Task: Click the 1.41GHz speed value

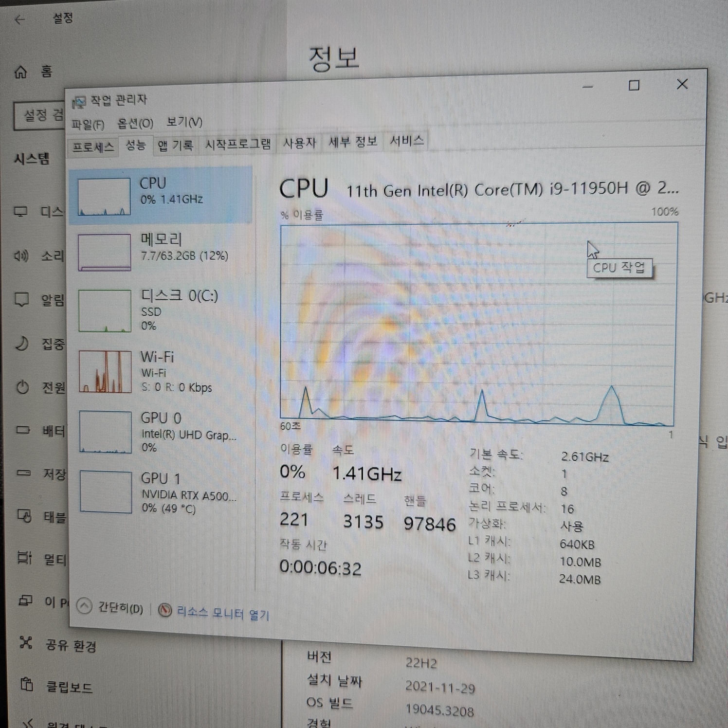Action: click(367, 473)
